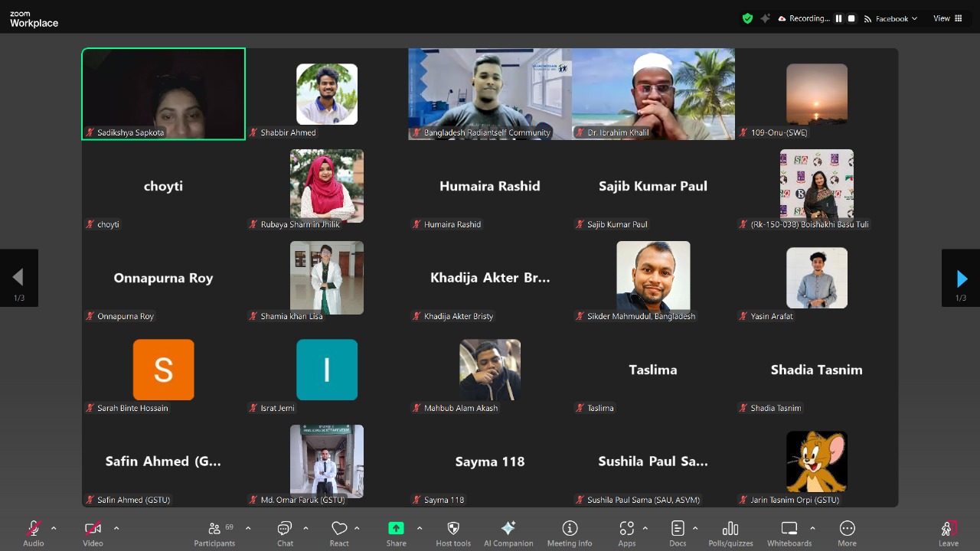Open Host tools shield icon
The image size is (980, 551).
pos(453,529)
